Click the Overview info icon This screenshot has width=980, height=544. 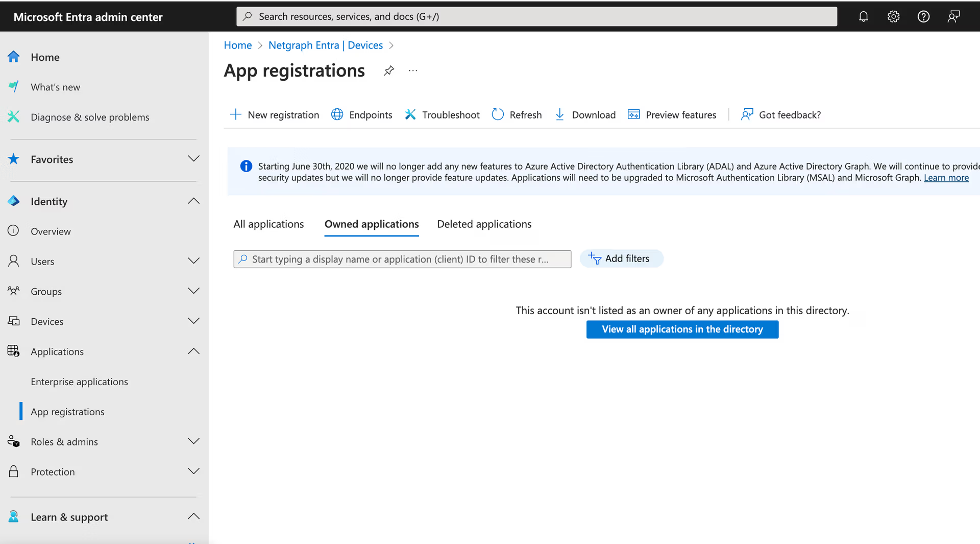[x=14, y=231]
